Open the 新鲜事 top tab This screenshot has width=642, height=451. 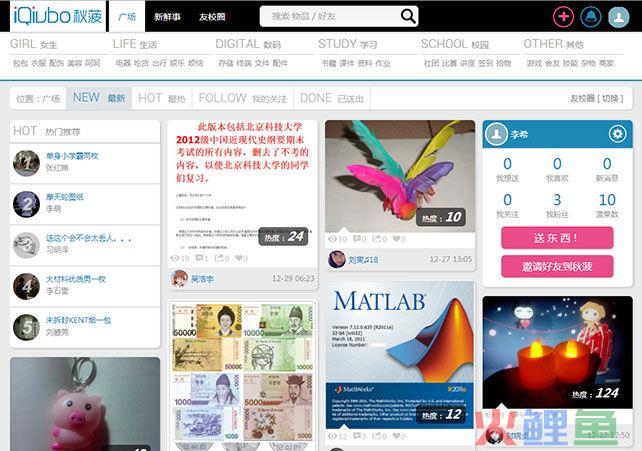coord(167,17)
